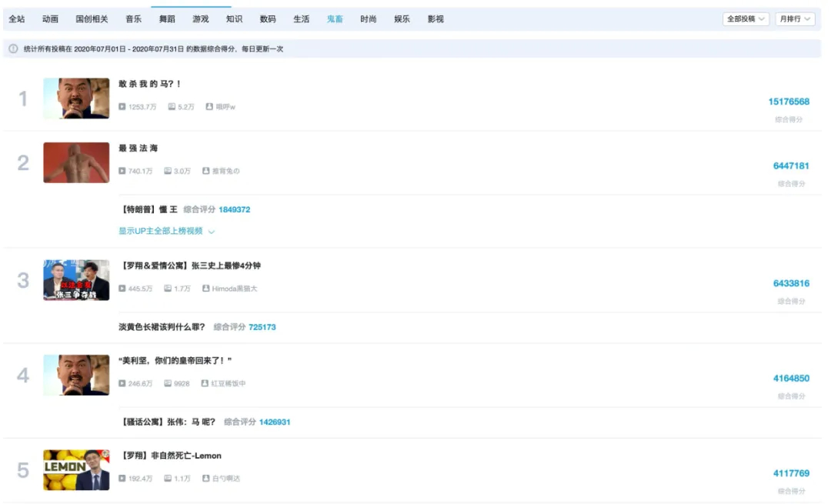The width and height of the screenshot is (831, 504).
Task: Switch to the 动画 tab
Action: (50, 19)
